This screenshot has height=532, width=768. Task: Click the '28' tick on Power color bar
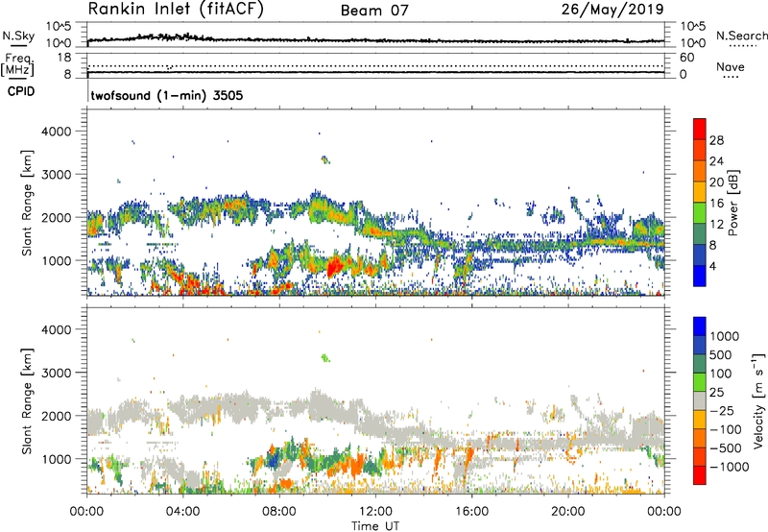pyautogui.click(x=716, y=140)
